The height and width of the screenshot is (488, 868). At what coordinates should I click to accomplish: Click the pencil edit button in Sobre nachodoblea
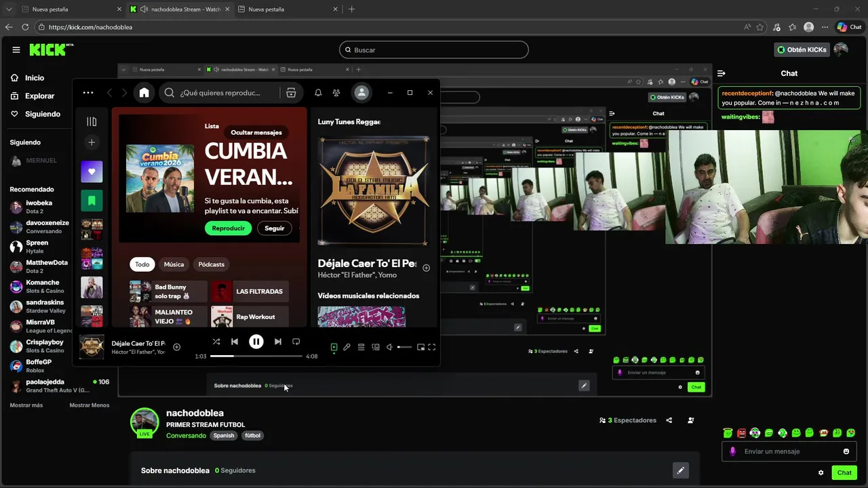pos(680,470)
